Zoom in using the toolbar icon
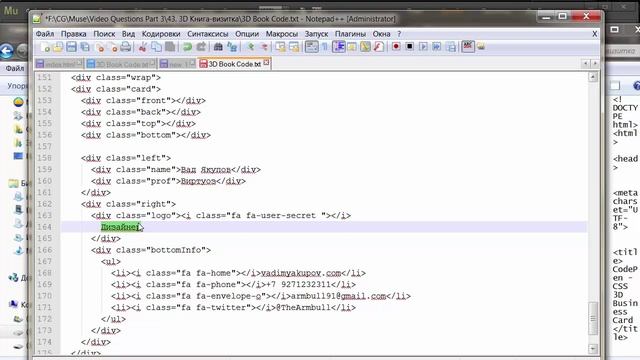640x360 pixels. (250, 47)
